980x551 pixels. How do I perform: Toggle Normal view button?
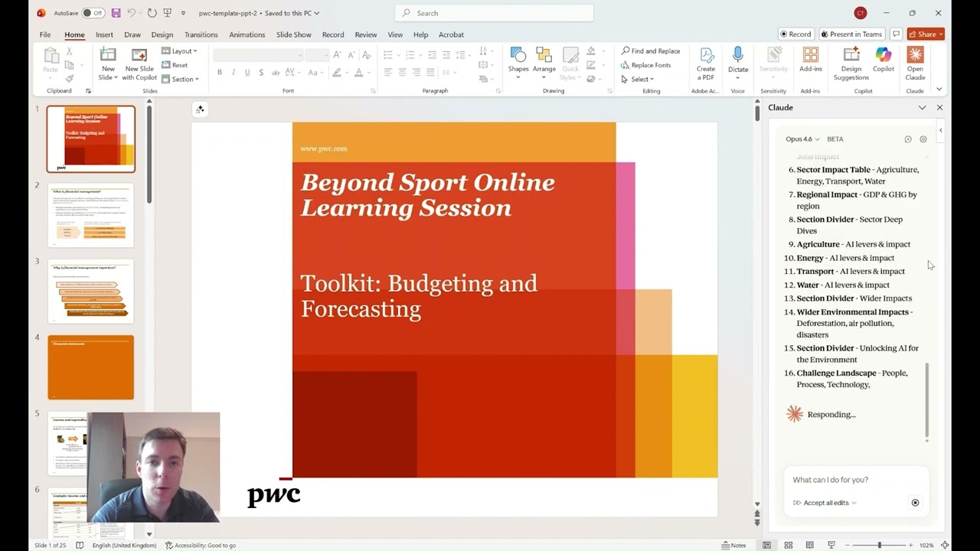click(767, 545)
